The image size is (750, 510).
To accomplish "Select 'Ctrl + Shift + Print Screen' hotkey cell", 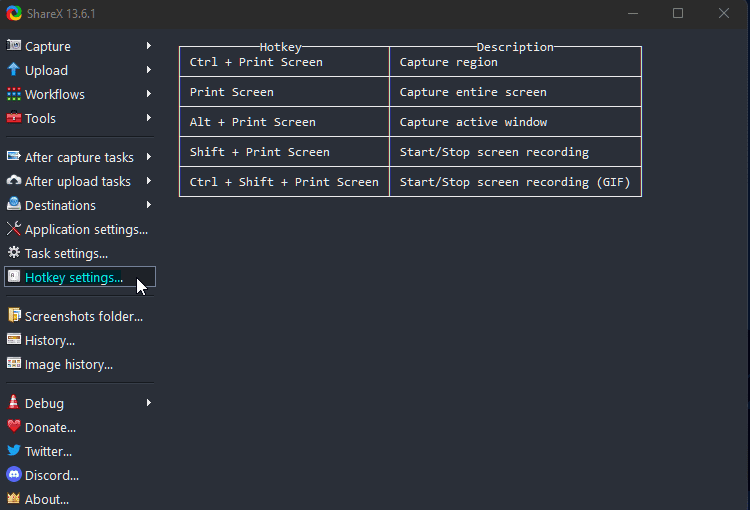I will click(284, 182).
